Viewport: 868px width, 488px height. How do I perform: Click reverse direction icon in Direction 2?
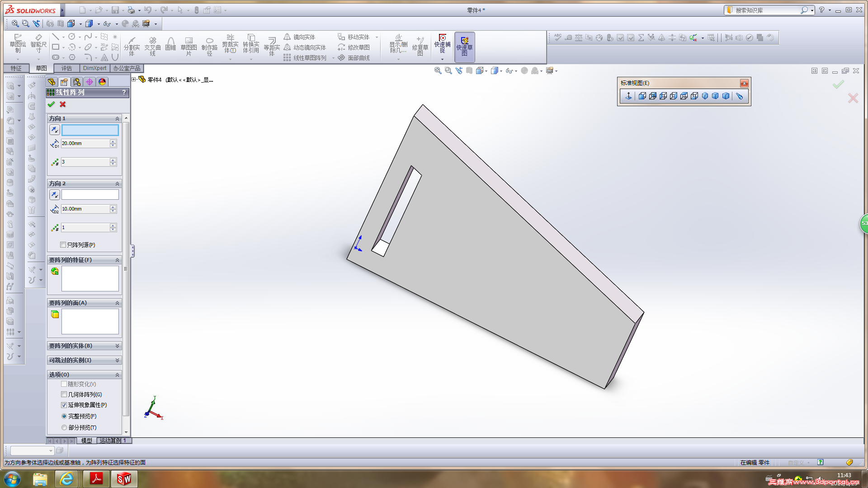click(x=54, y=195)
